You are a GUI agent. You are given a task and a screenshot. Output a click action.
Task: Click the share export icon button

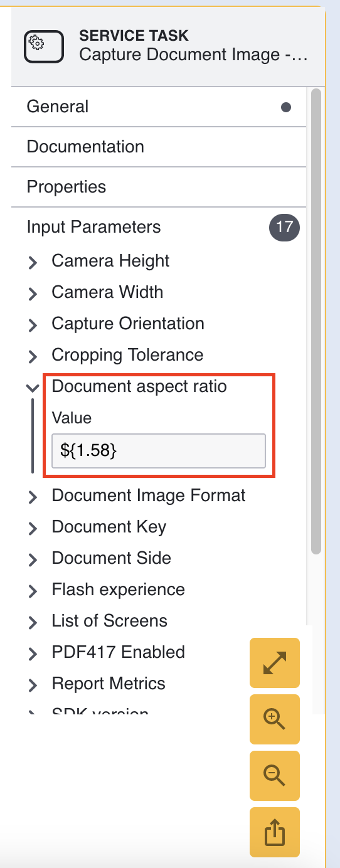point(275,832)
